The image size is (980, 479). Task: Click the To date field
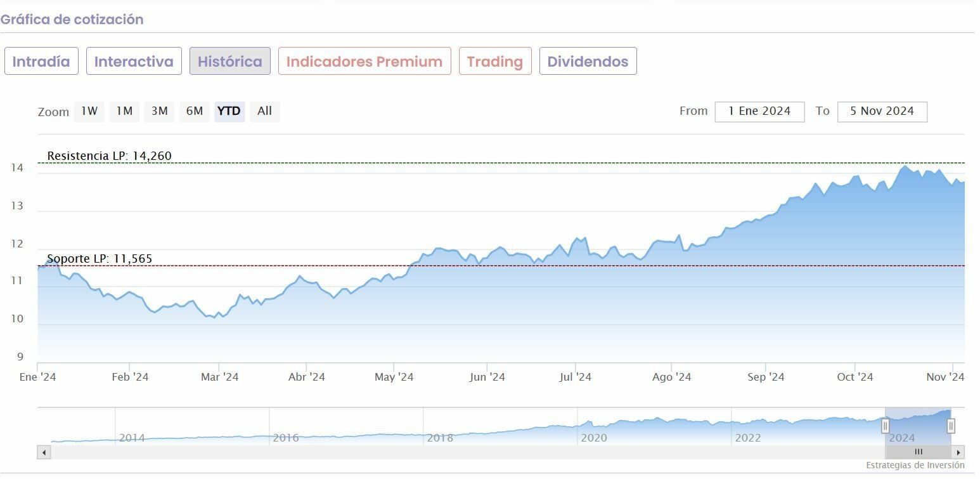click(x=882, y=112)
